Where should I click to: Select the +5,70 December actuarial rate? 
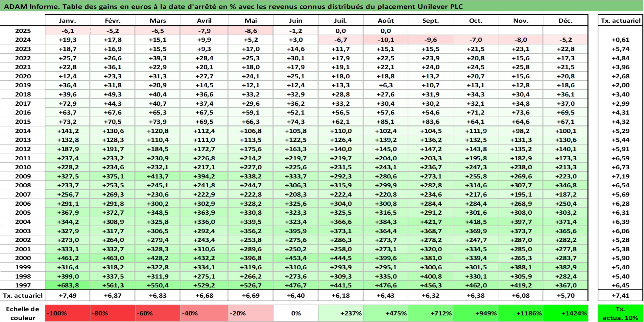pyautogui.click(x=566, y=296)
